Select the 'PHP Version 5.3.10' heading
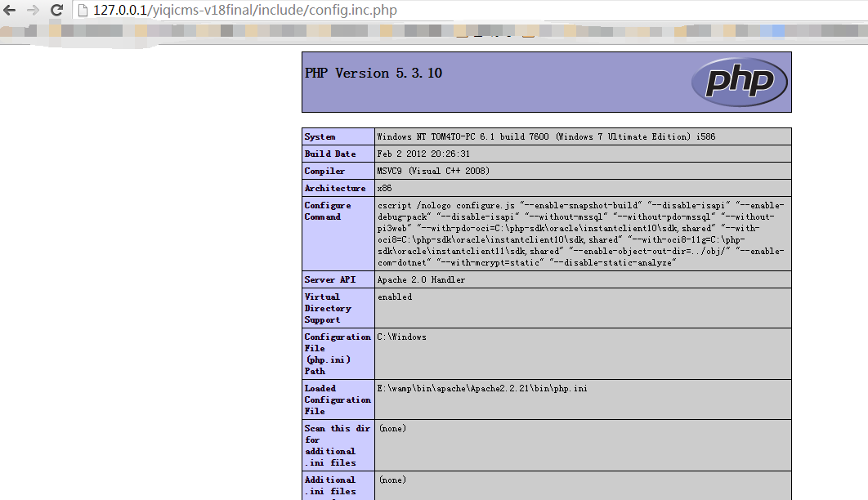 coord(373,73)
